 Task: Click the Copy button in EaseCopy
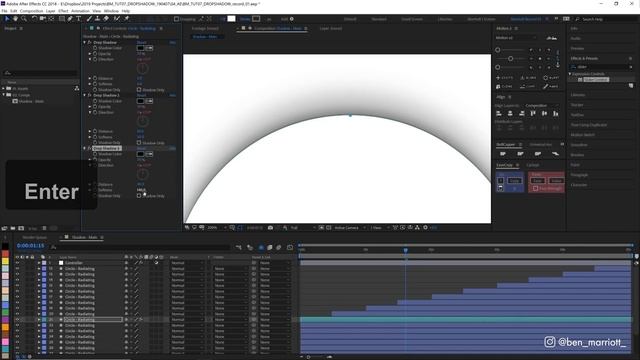point(514,180)
